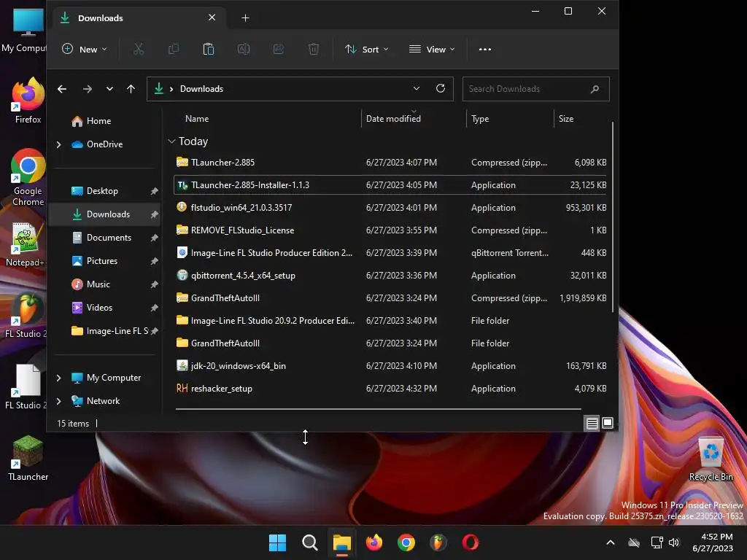Switch to large thumbnails view icon
This screenshot has height=560, width=747.
(608, 423)
